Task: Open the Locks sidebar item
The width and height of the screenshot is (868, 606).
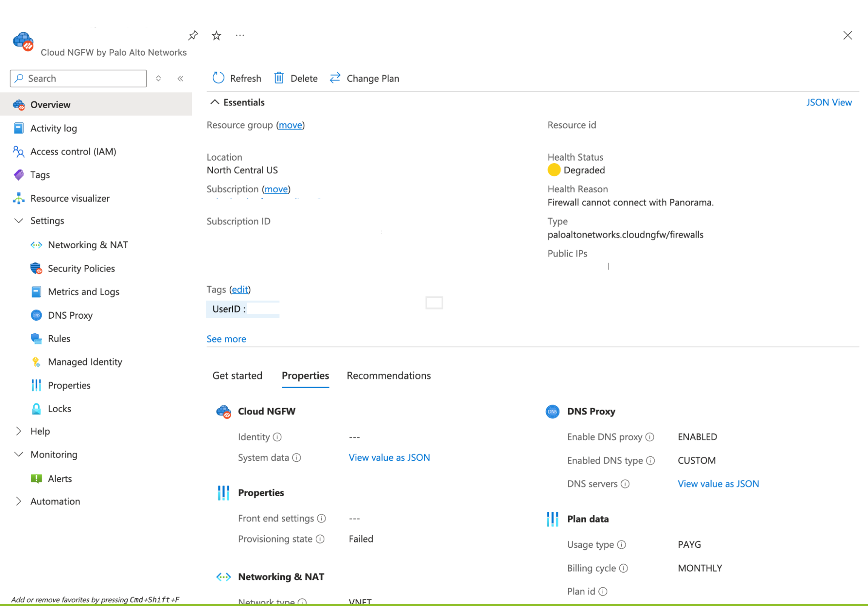Action: tap(59, 408)
